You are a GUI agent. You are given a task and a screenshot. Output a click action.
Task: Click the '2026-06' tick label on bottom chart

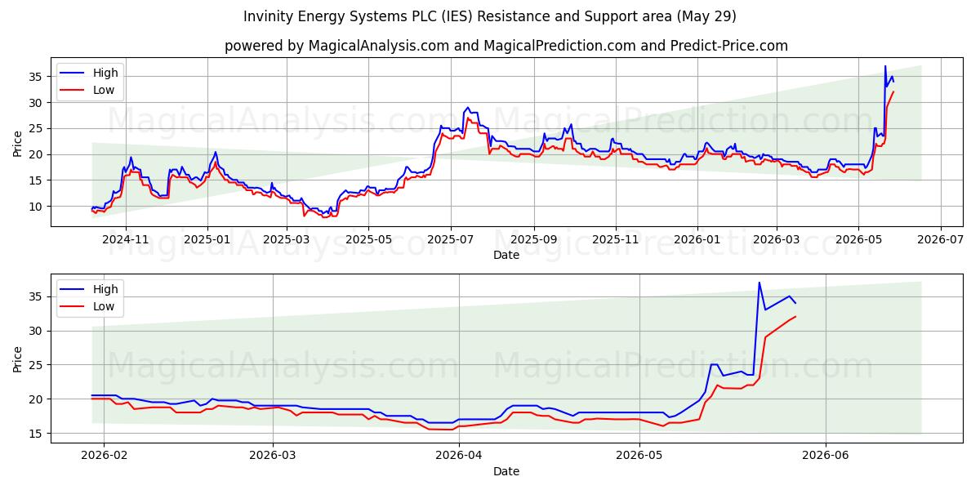tap(826, 456)
